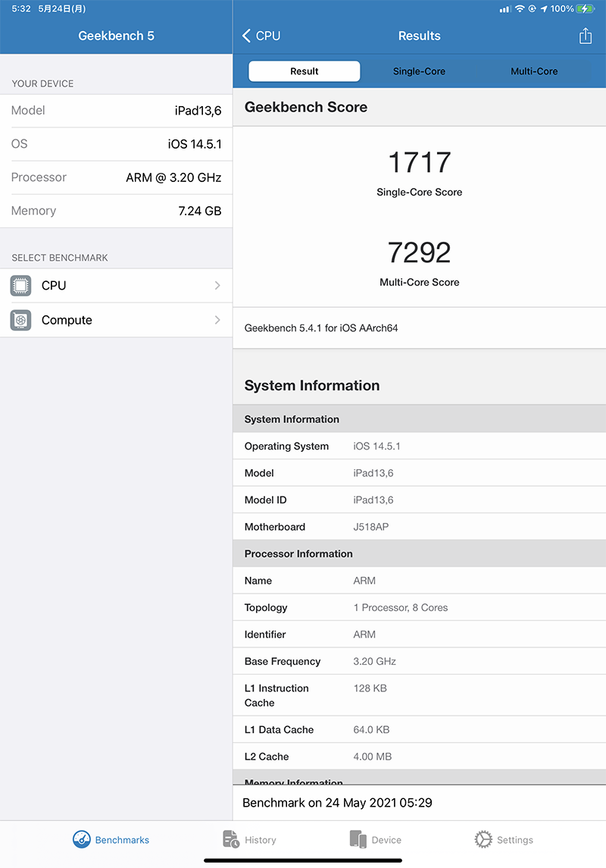The image size is (606, 868).
Task: Open the Settings tab label
Action: (x=515, y=840)
